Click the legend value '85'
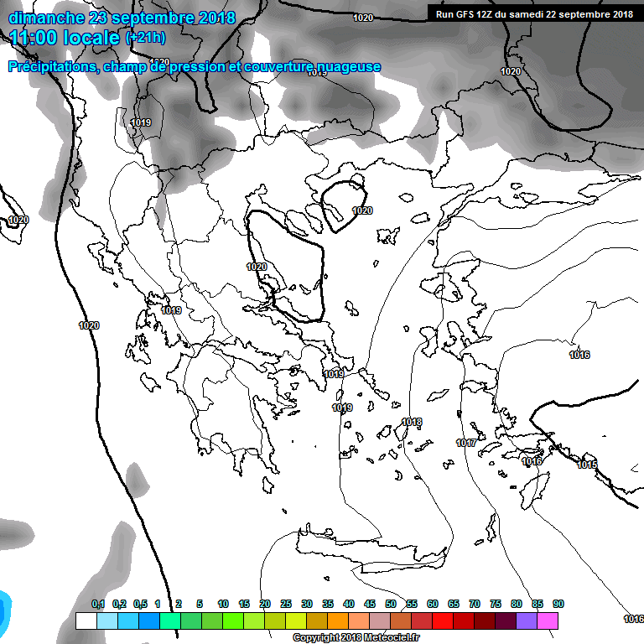Screen dimensions: 644x644 [538, 604]
